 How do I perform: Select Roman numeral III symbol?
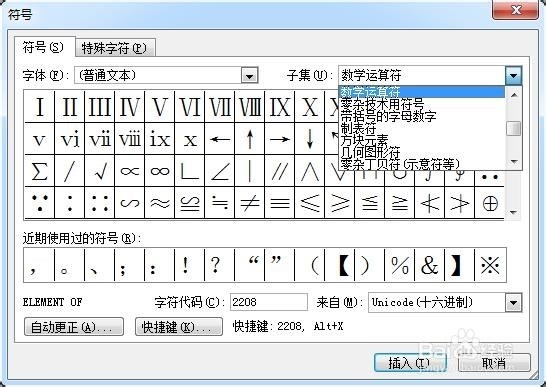(99, 107)
